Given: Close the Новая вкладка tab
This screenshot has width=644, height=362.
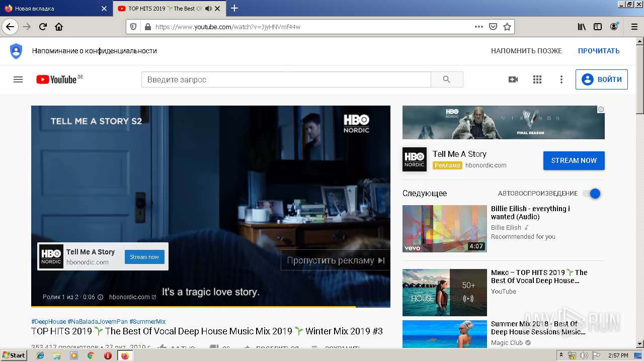Looking at the screenshot, I should pos(104,9).
